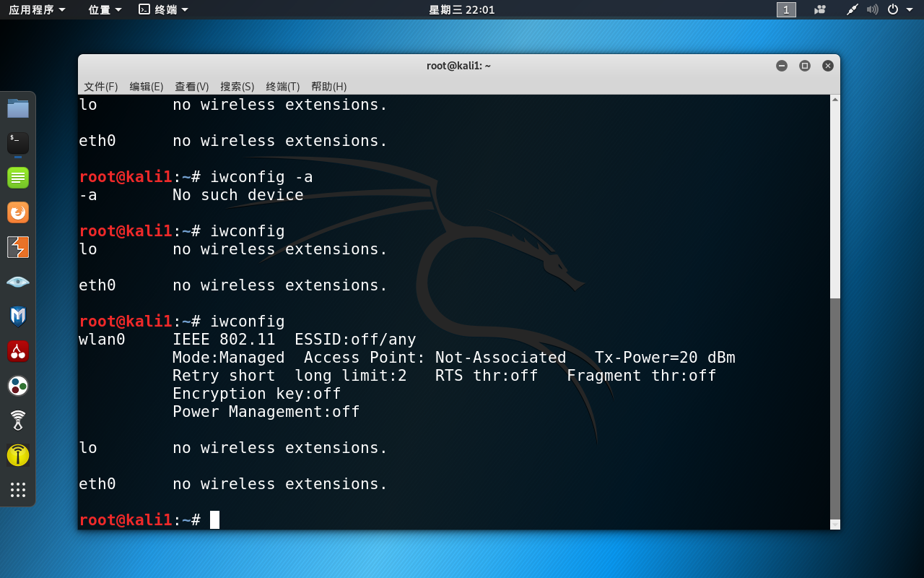Click the text ESSID:off/any
Viewport: 924px width, 578px height.
point(355,340)
